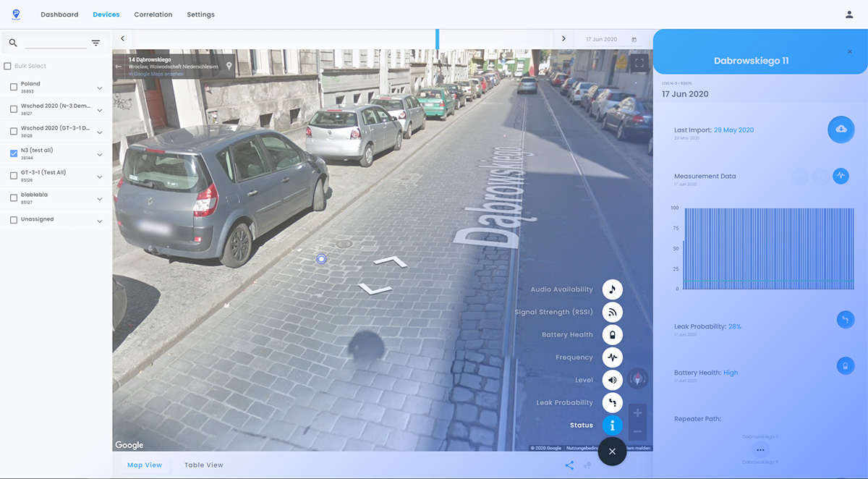This screenshot has width=868, height=479.
Task: Go to next date with right chevron
Action: pyautogui.click(x=563, y=38)
